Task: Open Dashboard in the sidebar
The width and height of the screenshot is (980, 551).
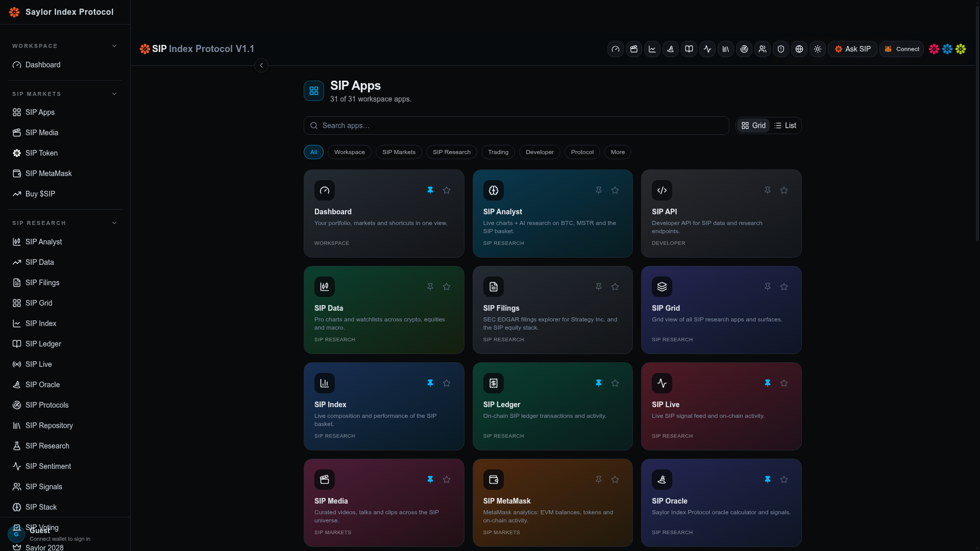Action: point(65,65)
